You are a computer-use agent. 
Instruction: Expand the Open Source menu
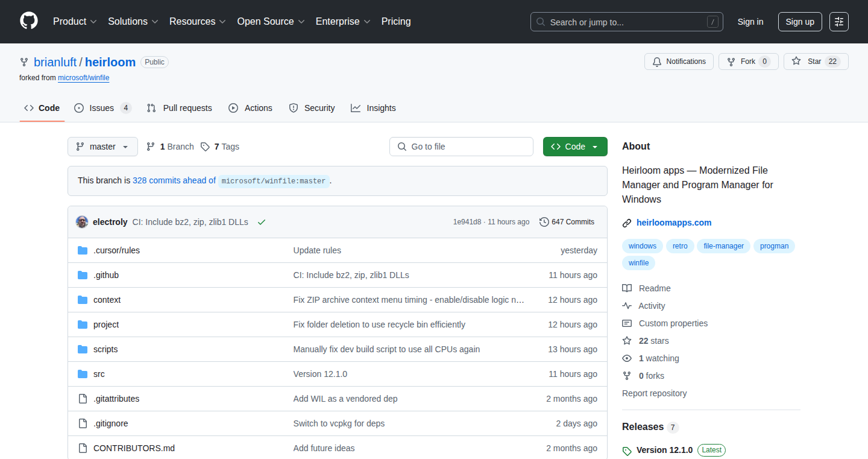[x=271, y=21]
